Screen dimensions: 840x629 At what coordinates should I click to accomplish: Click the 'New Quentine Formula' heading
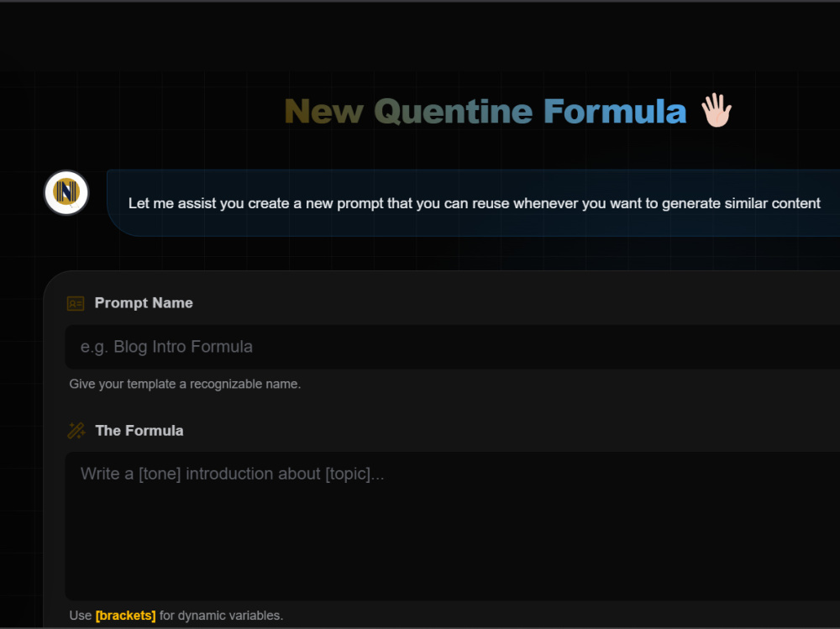coord(485,112)
